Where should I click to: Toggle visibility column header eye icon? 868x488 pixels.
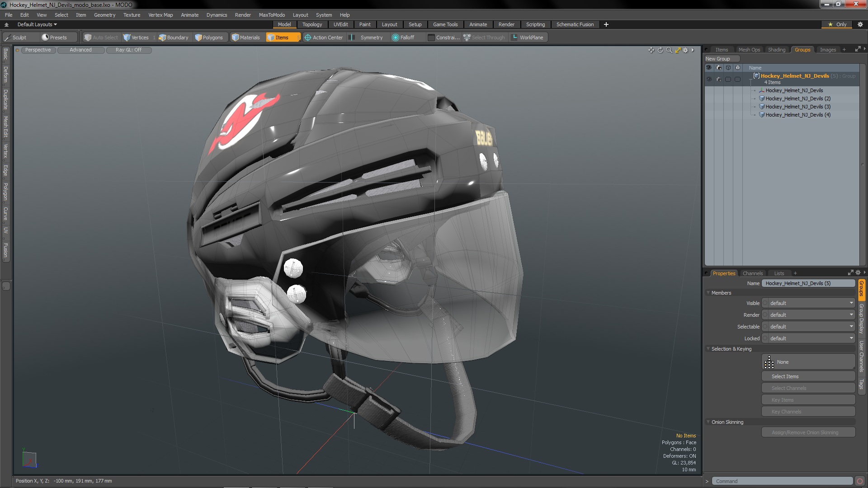709,68
